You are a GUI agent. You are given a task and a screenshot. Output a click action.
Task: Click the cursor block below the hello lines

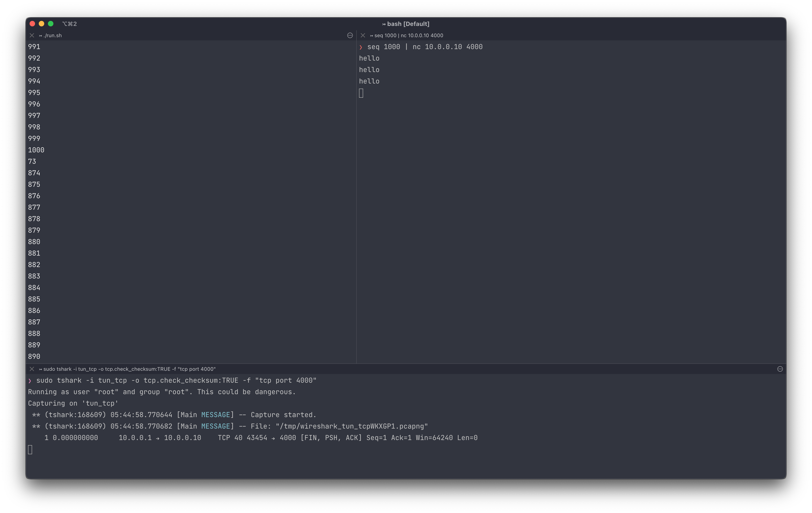pyautogui.click(x=361, y=93)
